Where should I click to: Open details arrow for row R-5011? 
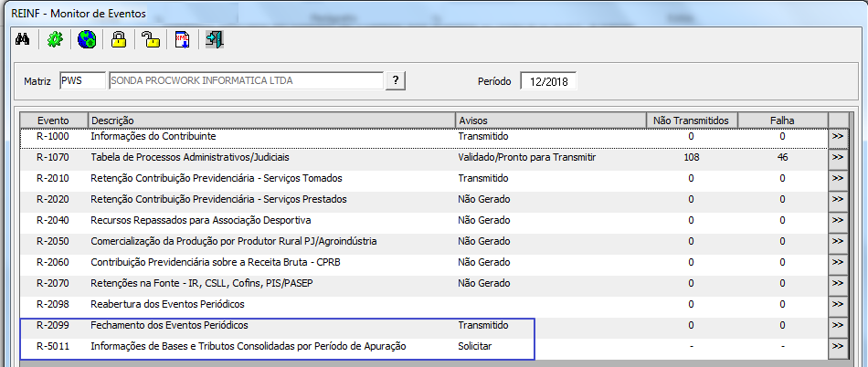838,347
